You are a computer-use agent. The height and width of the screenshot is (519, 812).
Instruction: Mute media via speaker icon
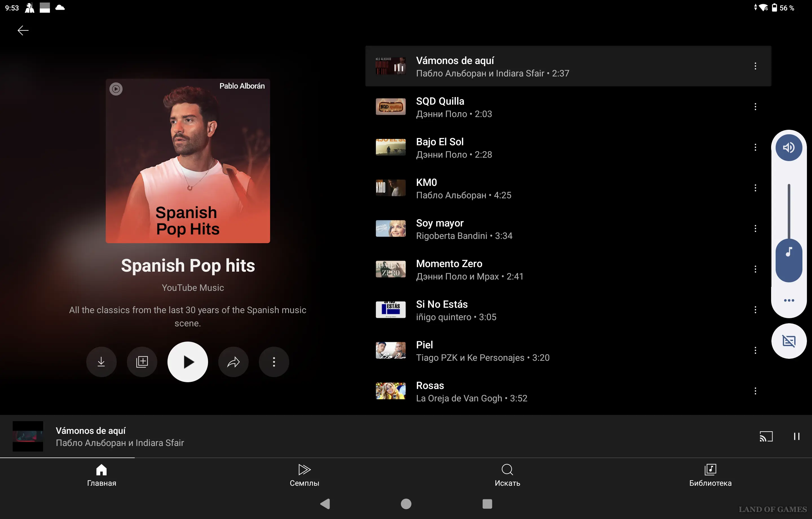pyautogui.click(x=789, y=148)
